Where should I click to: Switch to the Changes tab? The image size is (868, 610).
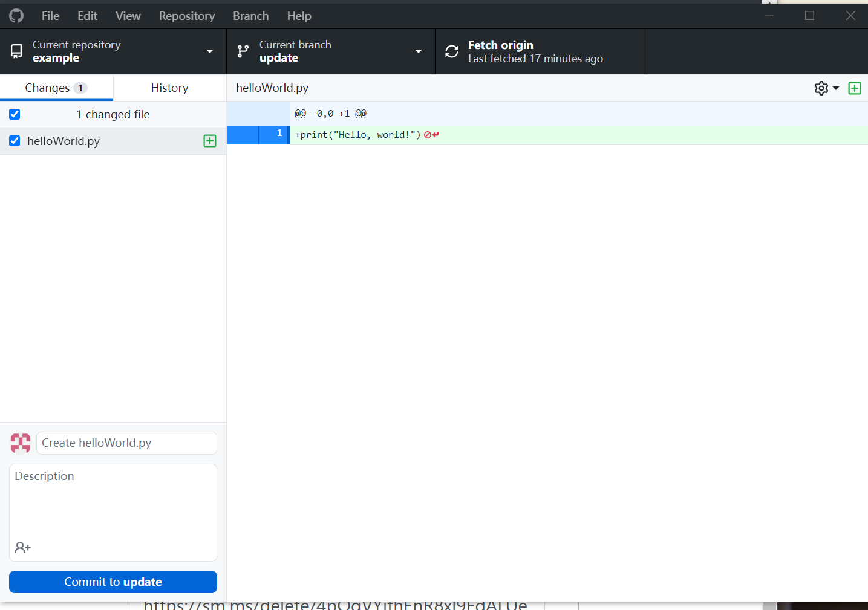pyautogui.click(x=56, y=88)
